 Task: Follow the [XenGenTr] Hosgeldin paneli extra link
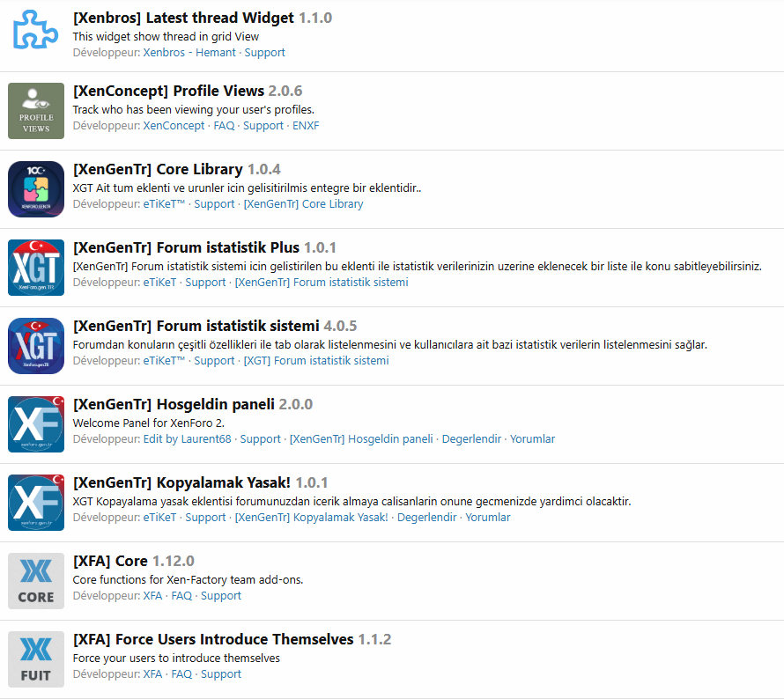(361, 439)
